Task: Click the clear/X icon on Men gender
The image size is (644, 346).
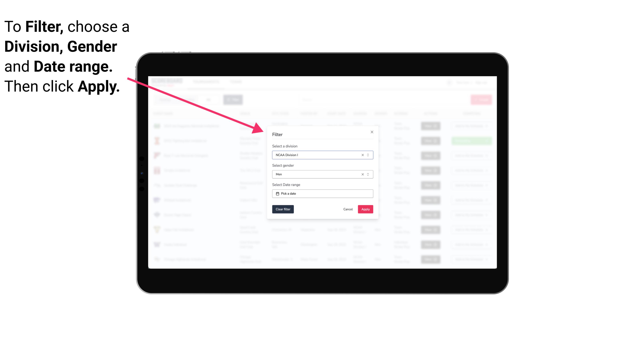Action: point(362,174)
